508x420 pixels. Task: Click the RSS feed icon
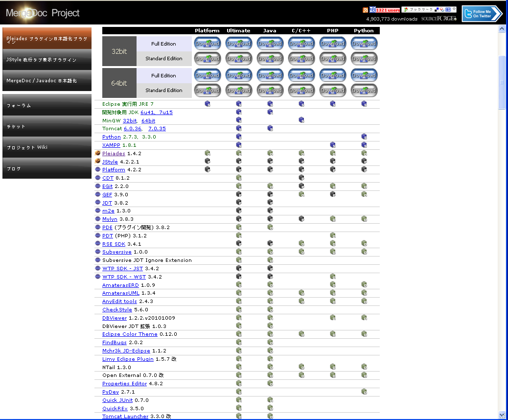[x=365, y=10]
